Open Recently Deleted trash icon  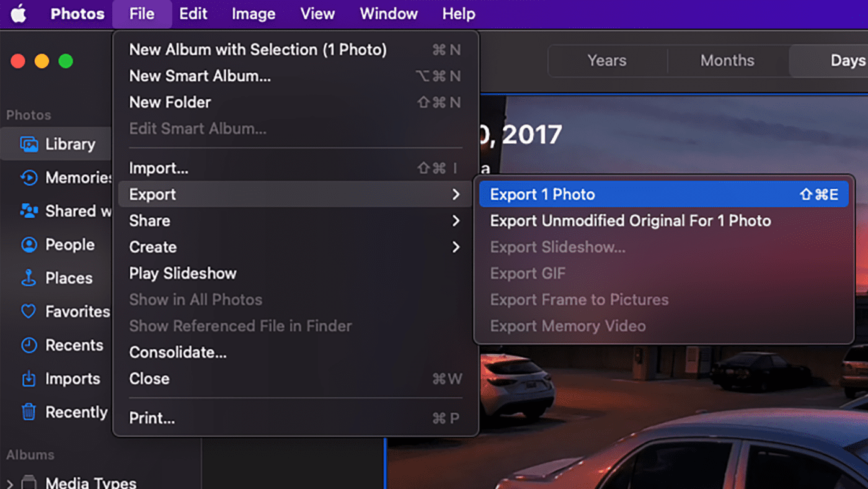29,412
